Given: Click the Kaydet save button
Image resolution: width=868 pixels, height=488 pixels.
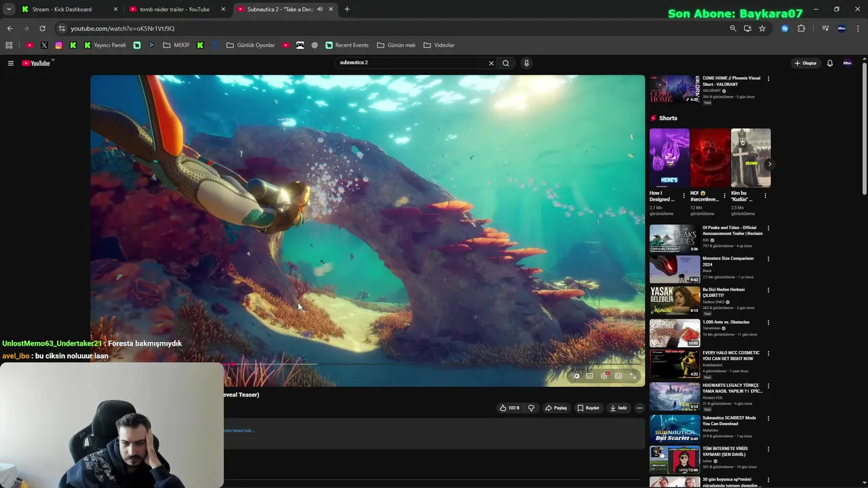Looking at the screenshot, I should (x=588, y=408).
